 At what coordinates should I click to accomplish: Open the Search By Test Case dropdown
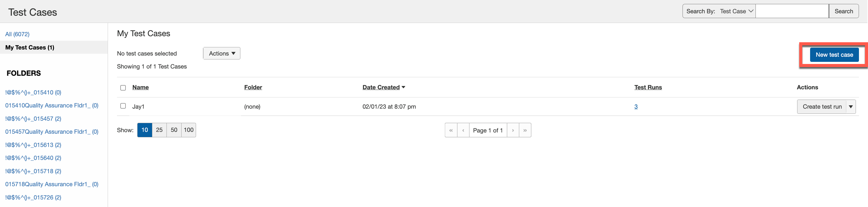tap(736, 11)
